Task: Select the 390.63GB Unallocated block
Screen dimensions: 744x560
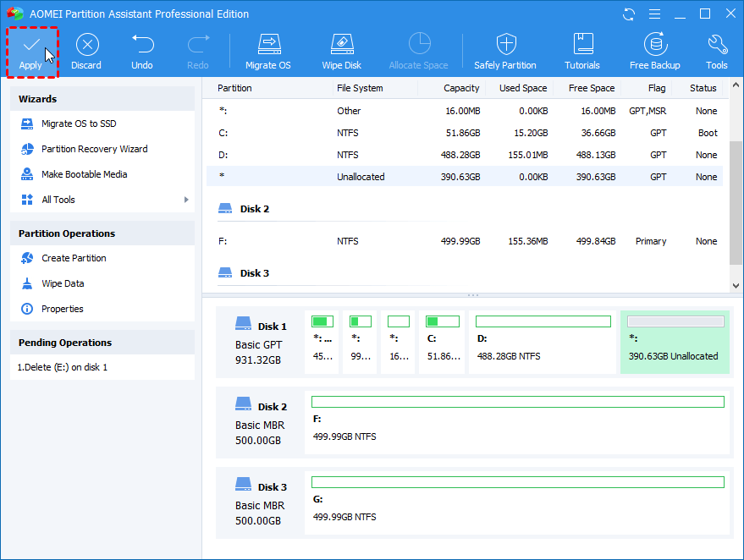Action: pyautogui.click(x=675, y=342)
